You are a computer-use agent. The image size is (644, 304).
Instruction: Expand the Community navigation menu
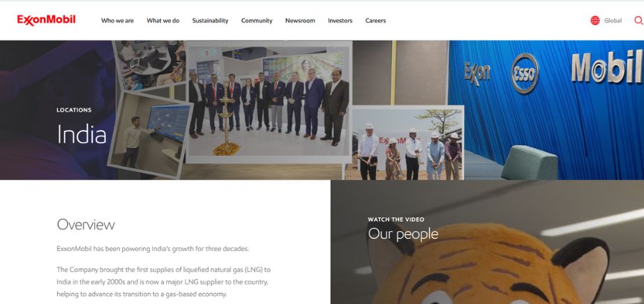pyautogui.click(x=257, y=20)
